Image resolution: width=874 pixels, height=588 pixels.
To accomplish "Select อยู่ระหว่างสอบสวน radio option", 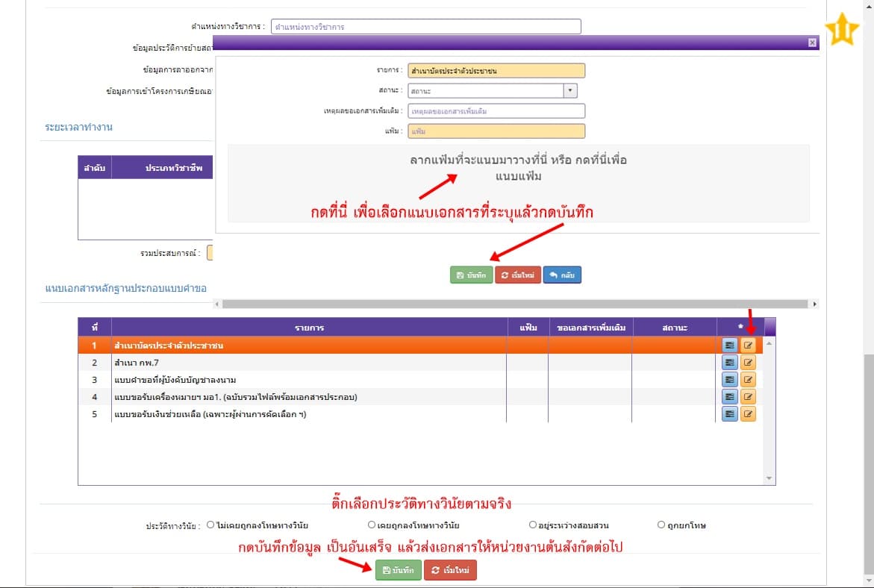I will (533, 525).
